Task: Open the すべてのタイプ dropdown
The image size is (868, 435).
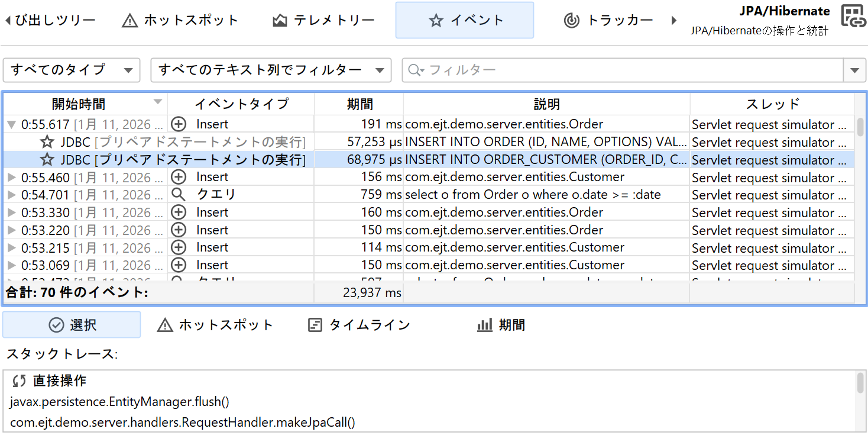Action: point(72,70)
